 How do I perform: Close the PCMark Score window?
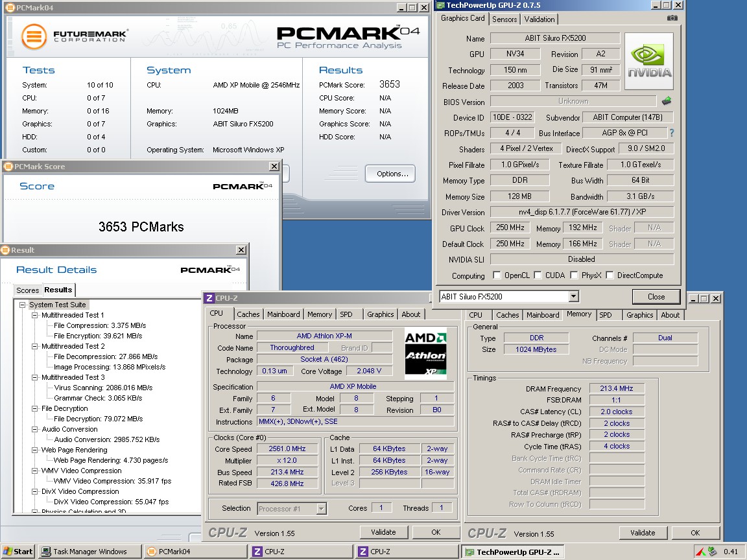point(274,166)
